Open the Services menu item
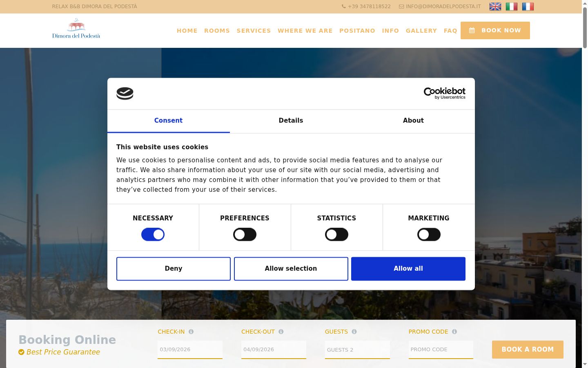 254,31
